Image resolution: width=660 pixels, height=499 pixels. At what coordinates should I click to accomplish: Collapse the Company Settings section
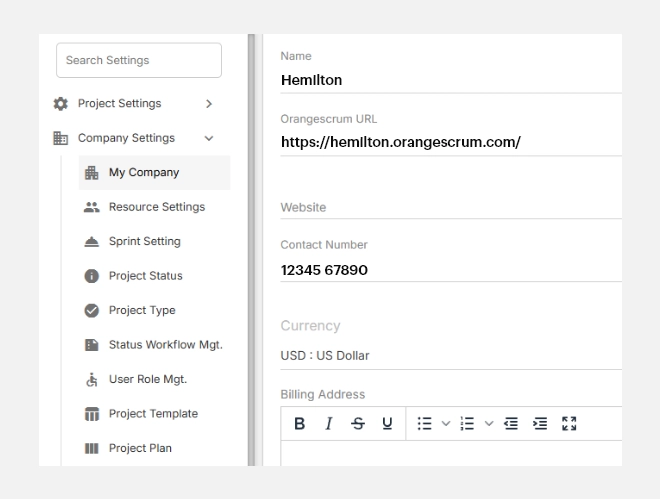[208, 139]
